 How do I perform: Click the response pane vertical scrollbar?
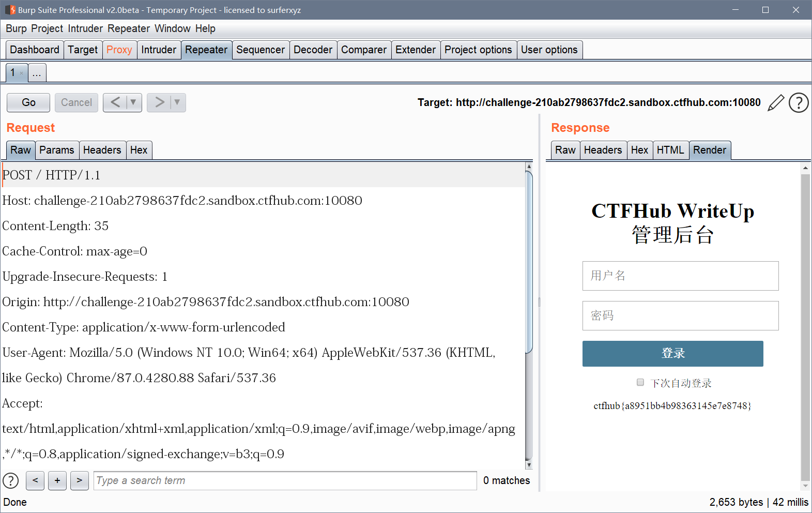(x=805, y=327)
